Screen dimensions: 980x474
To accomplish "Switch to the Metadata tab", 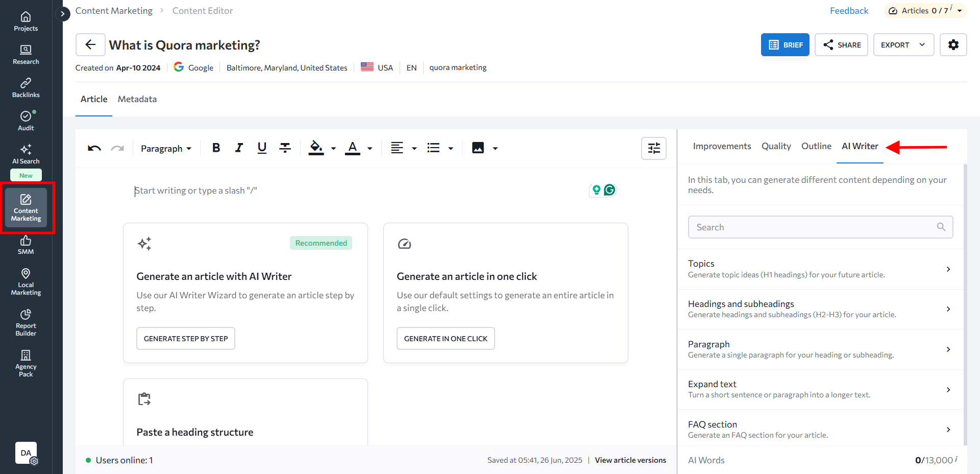I will click(x=137, y=99).
